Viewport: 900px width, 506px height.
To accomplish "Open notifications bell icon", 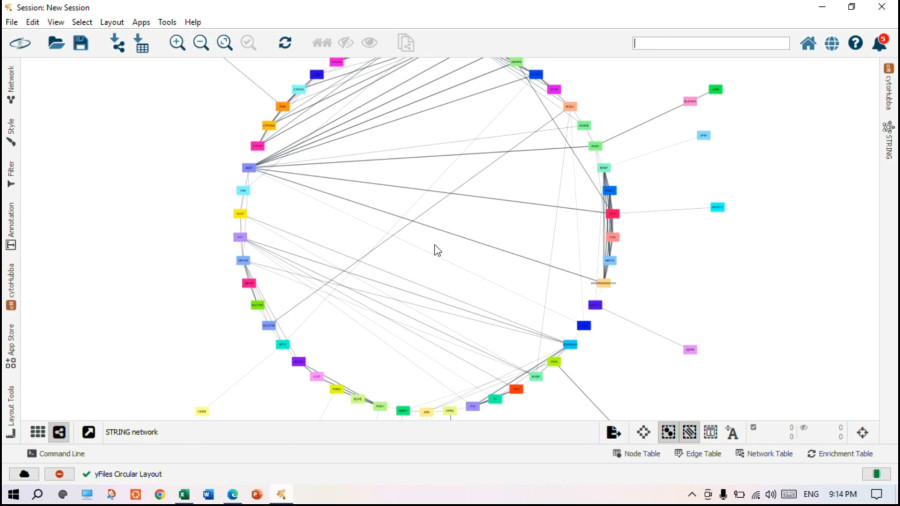I will (879, 42).
